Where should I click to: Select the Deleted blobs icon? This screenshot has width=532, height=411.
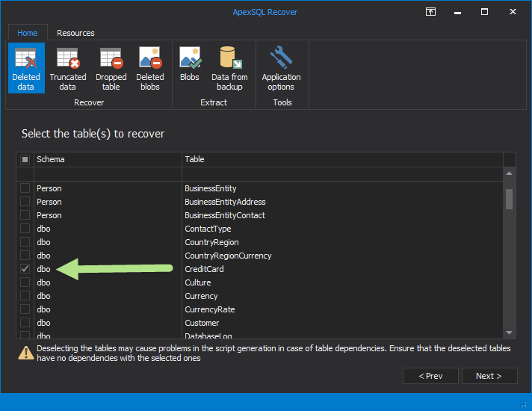click(x=150, y=68)
